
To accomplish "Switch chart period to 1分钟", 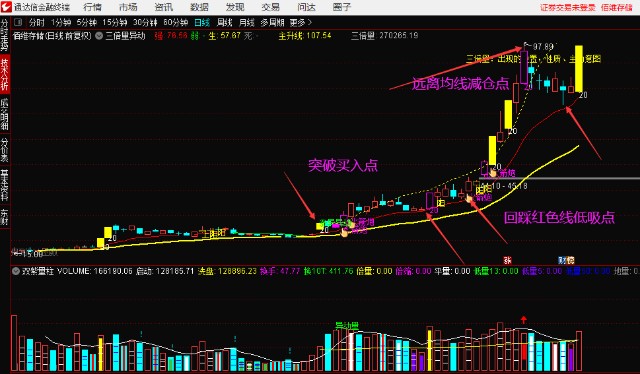I will coord(61,22).
